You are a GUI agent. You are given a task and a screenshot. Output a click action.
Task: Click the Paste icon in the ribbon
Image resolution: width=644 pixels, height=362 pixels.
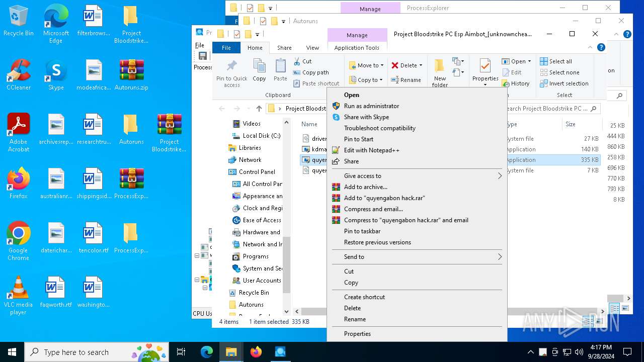tap(280, 70)
